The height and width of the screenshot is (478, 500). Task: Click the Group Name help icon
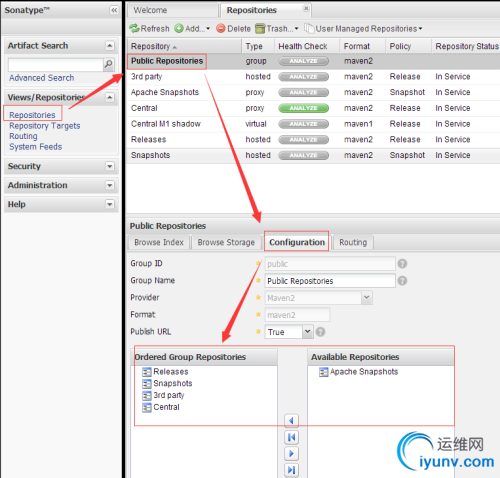[x=402, y=281]
